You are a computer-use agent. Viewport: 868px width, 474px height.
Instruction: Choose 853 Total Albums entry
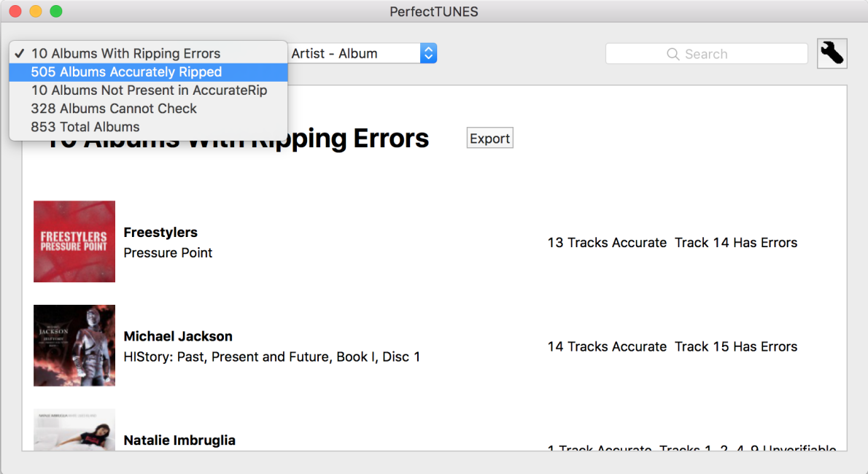(85, 127)
